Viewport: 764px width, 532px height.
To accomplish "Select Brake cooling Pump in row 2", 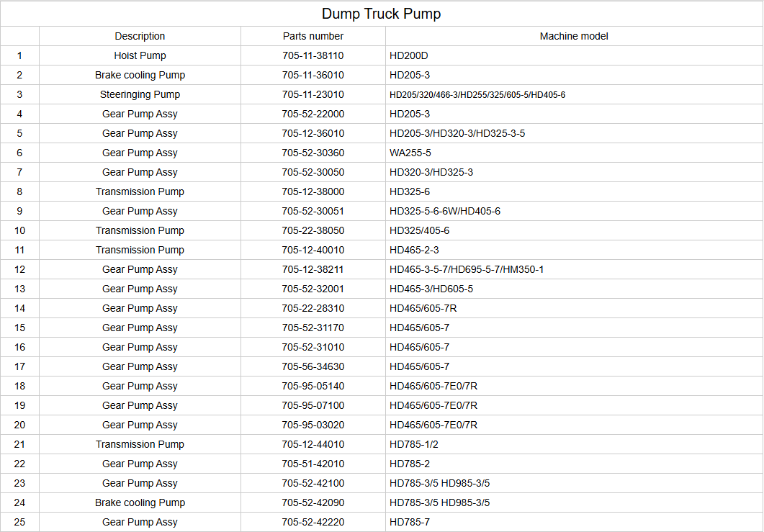I will click(140, 75).
